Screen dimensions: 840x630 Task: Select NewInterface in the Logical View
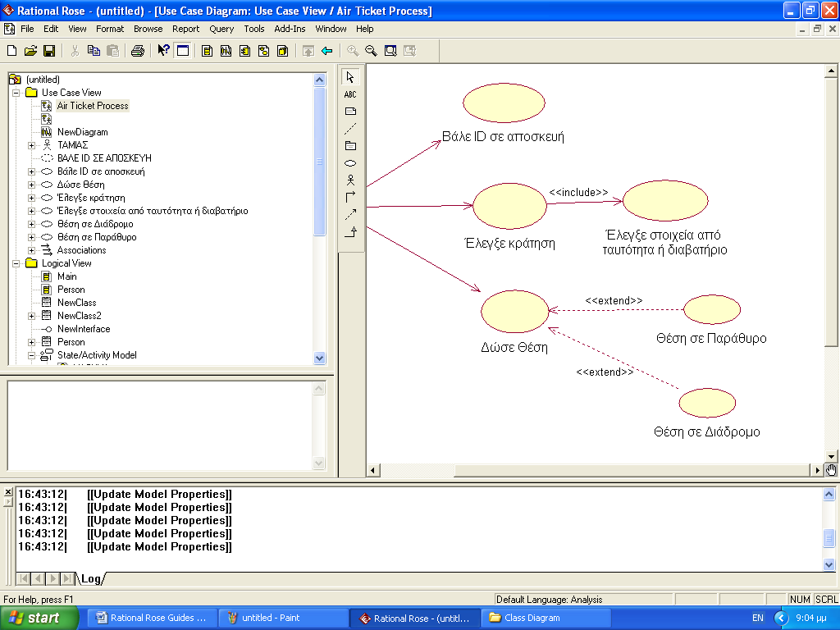(84, 329)
